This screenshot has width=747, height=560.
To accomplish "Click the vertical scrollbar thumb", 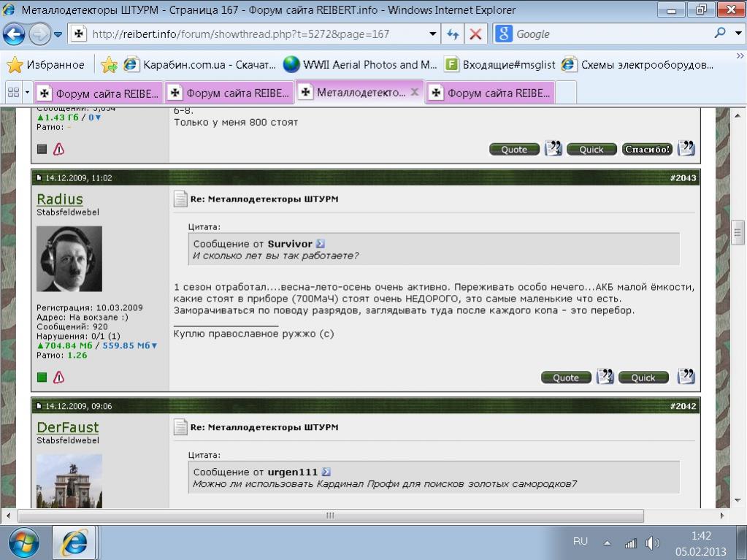I will [738, 232].
